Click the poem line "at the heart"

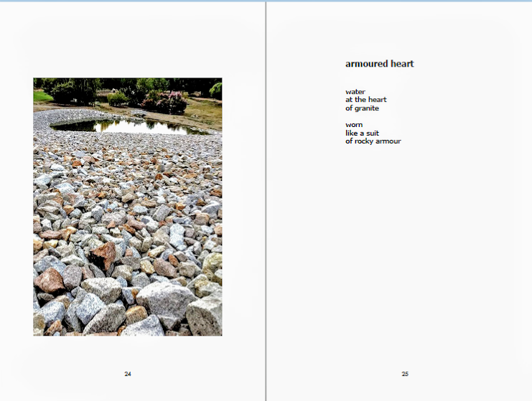[365, 100]
